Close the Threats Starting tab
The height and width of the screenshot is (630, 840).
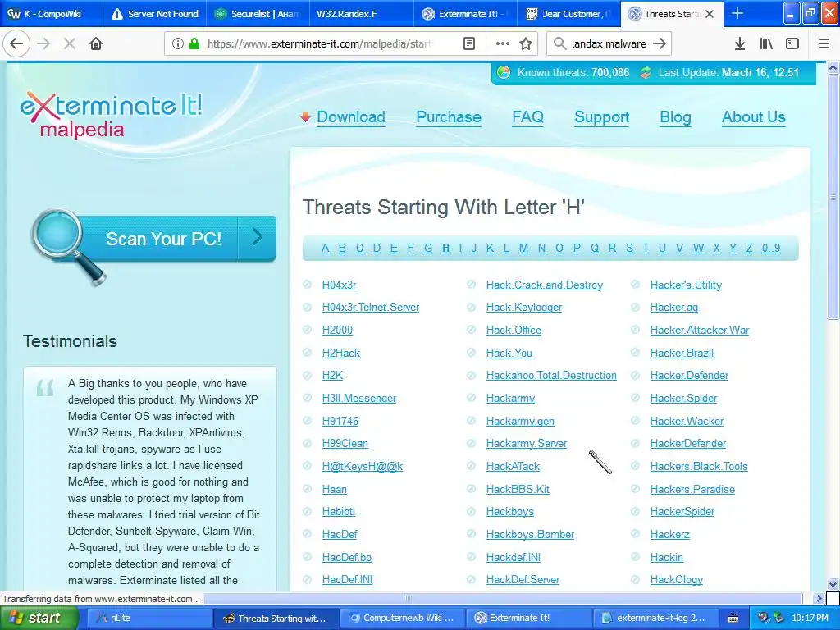710,14
